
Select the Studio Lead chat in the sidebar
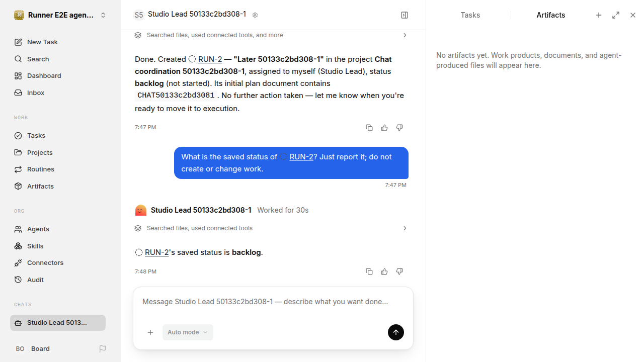(58, 323)
